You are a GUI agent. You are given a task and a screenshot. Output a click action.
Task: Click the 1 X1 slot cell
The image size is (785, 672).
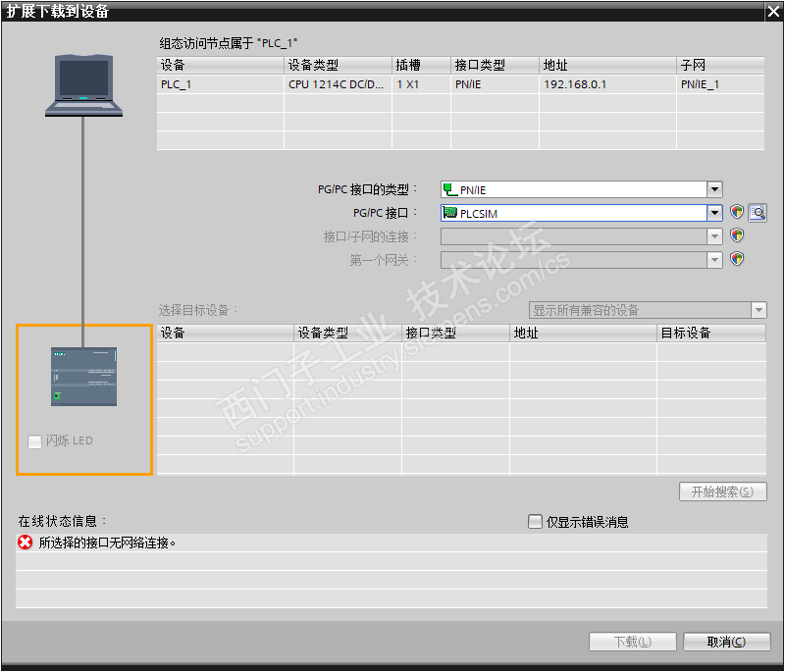[421, 84]
